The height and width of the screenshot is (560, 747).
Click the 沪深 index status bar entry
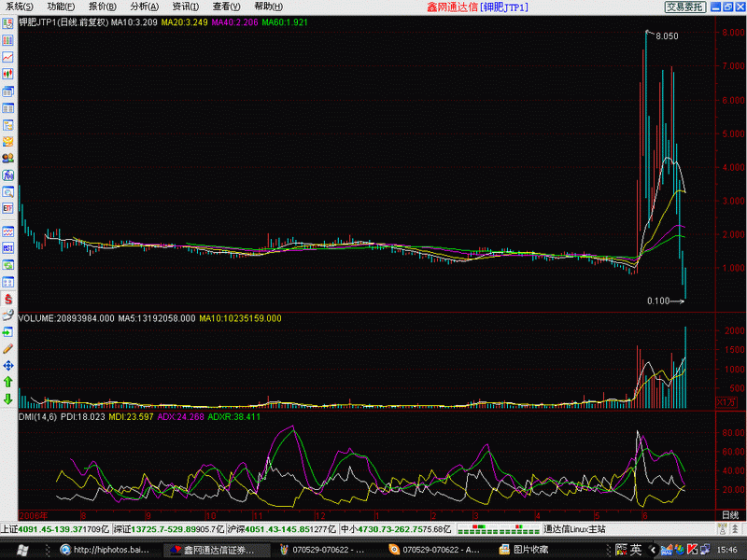pos(282,529)
